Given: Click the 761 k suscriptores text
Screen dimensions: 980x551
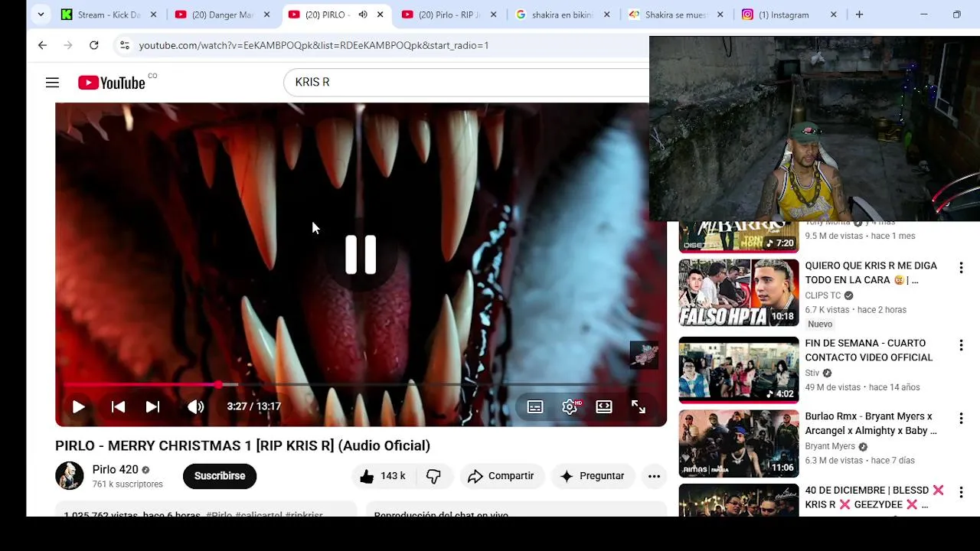Looking at the screenshot, I should tap(128, 484).
